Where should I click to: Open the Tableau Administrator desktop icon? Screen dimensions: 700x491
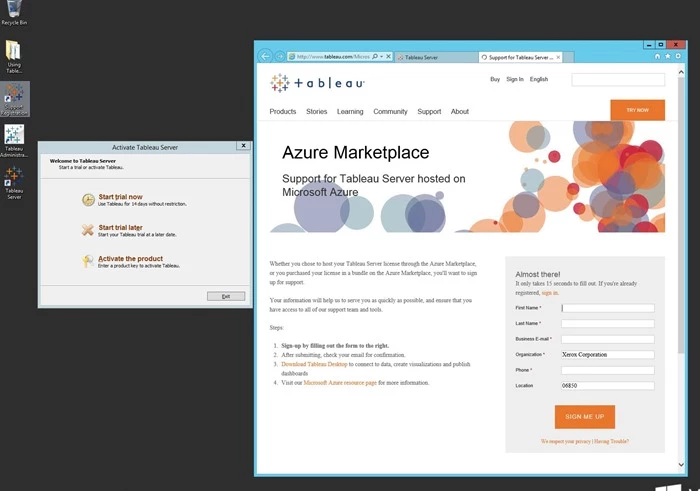click(14, 141)
